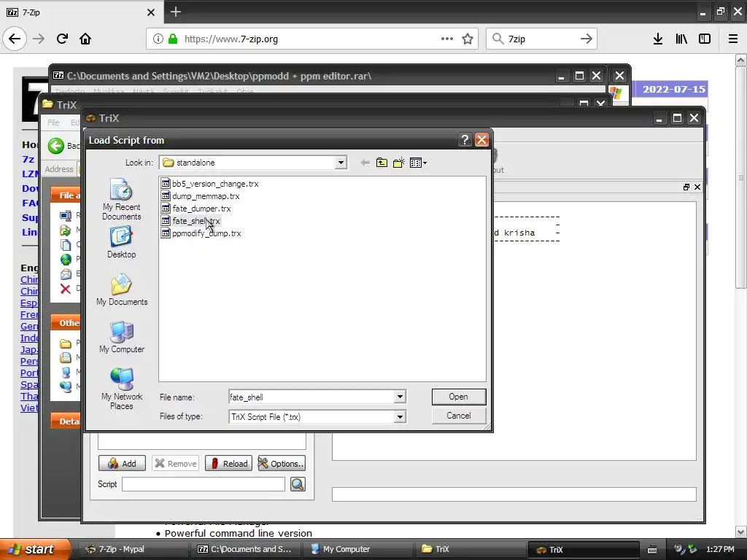The image size is (747, 560).
Task: Switch to C:\Documents and S... taskbar item
Action: click(x=245, y=549)
